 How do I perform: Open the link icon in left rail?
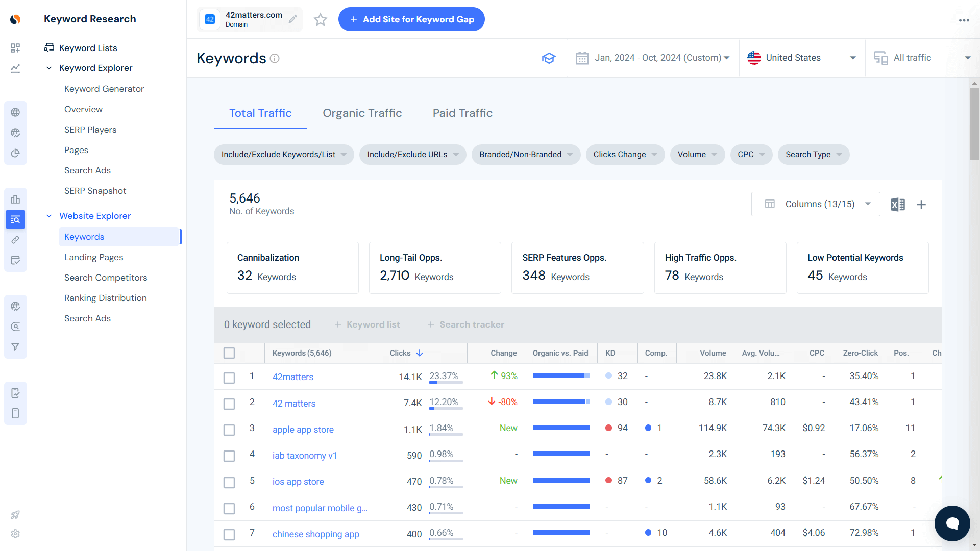click(x=15, y=240)
